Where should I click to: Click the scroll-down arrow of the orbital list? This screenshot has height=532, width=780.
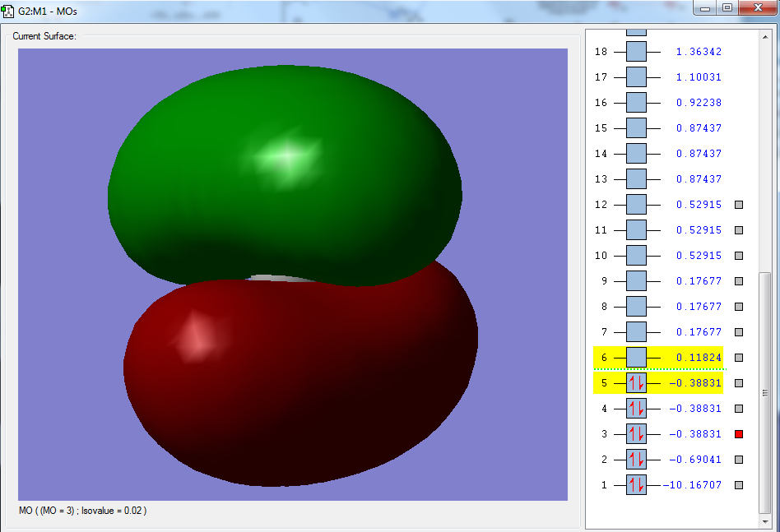[765, 521]
